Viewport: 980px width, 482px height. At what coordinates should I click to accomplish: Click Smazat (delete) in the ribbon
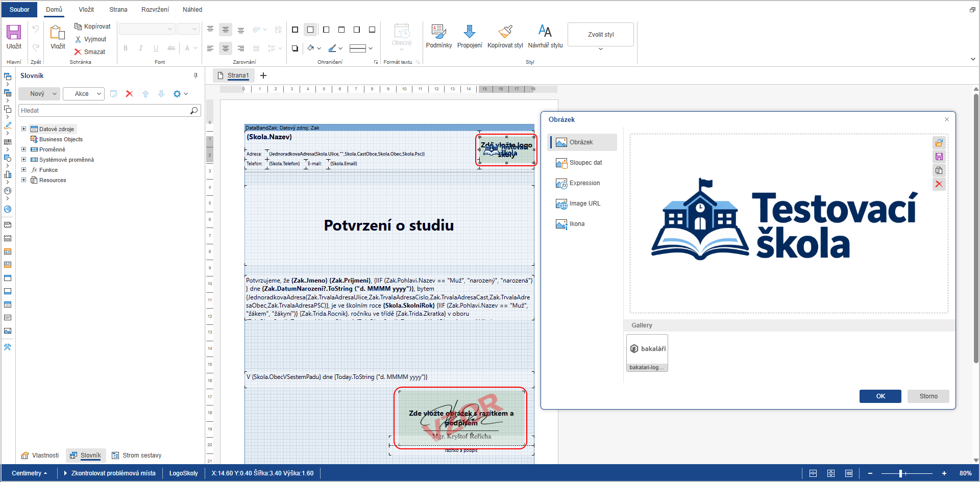(90, 52)
